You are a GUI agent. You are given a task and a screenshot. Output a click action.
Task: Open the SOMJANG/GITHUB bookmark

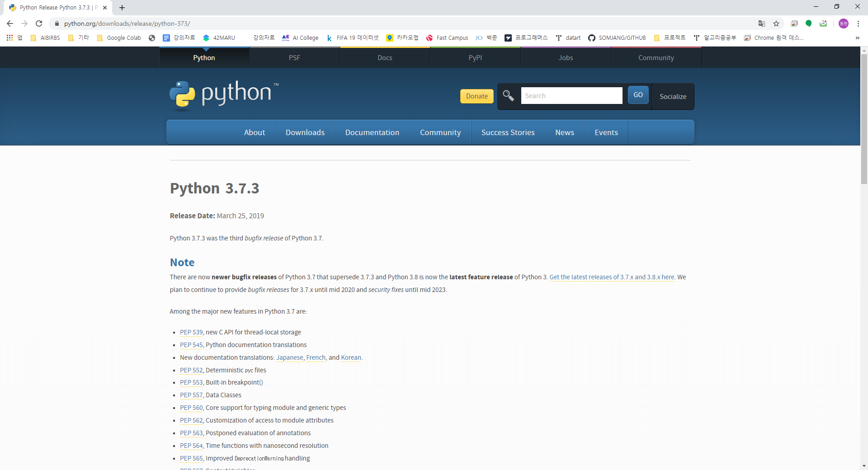point(617,38)
